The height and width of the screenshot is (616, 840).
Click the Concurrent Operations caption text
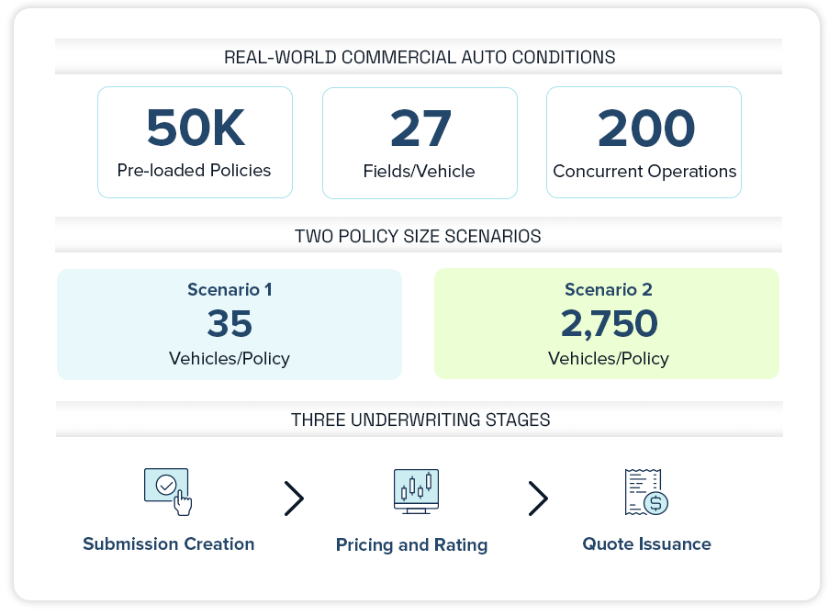(x=644, y=172)
